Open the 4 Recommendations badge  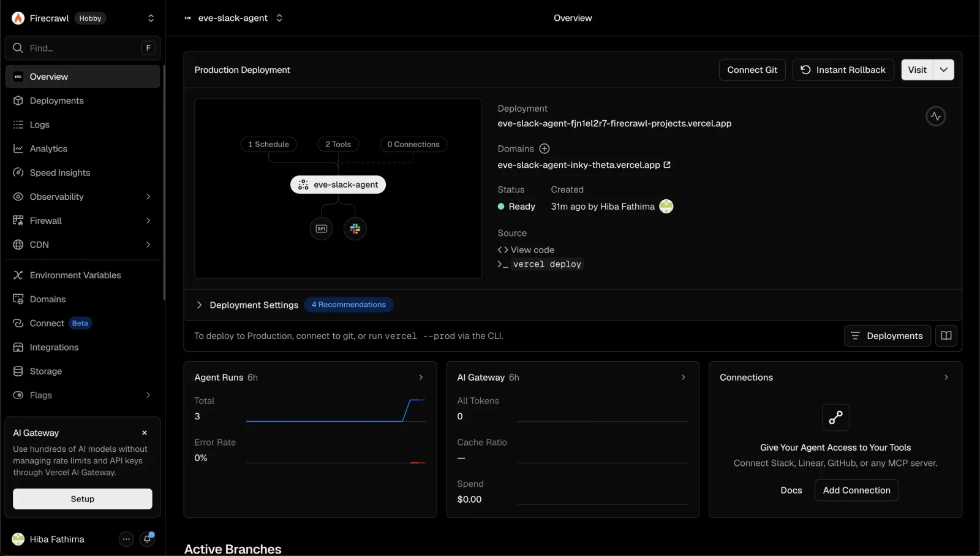point(349,305)
